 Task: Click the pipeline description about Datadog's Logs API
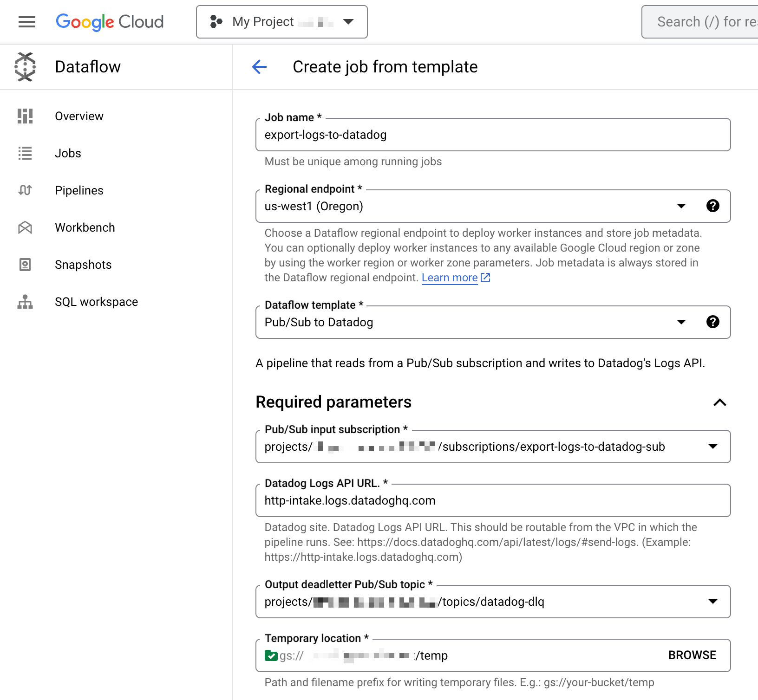tap(480, 363)
